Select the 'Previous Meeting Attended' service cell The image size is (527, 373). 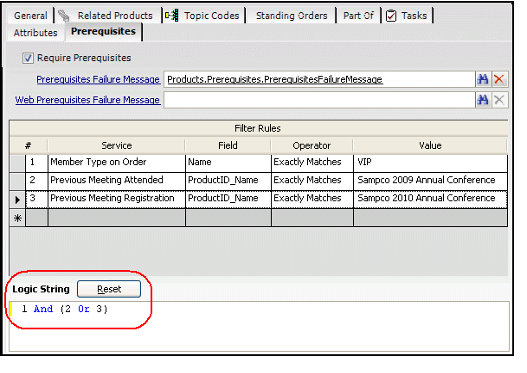point(117,181)
